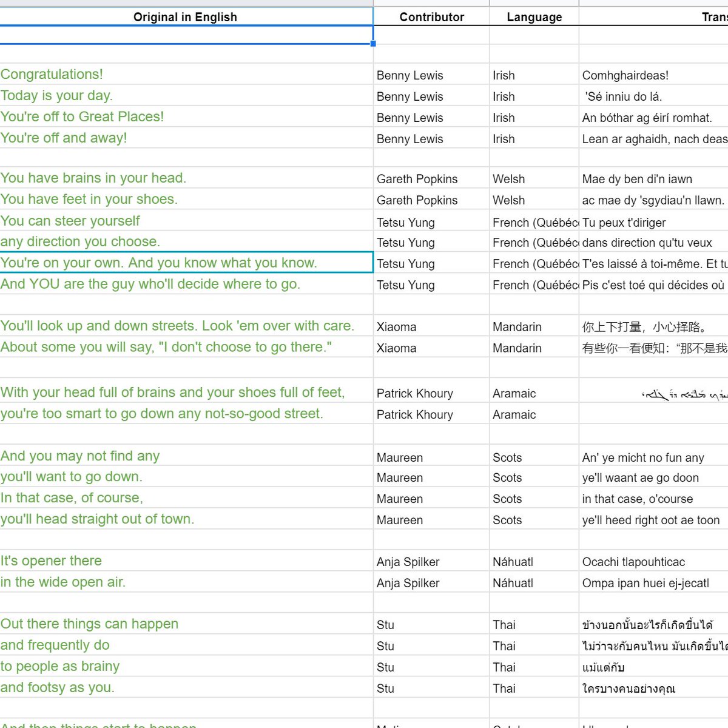This screenshot has height=728, width=728.
Task: Click the empty selected cell below the header
Action: click(x=186, y=35)
